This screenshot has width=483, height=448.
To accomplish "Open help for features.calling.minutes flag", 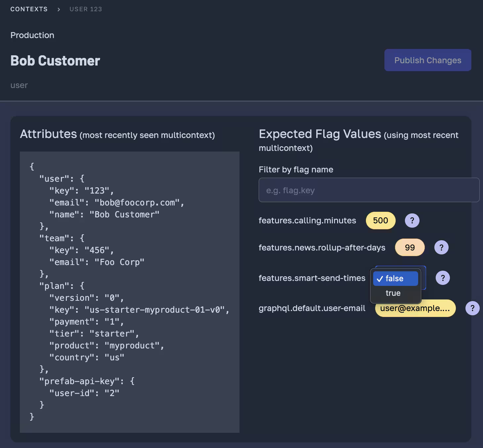I will point(412,221).
